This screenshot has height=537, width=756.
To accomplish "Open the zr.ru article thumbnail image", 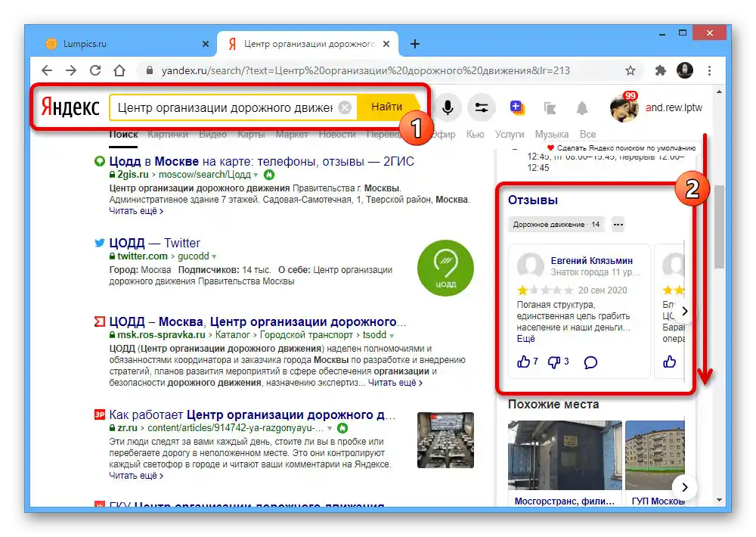I will 445,440.
